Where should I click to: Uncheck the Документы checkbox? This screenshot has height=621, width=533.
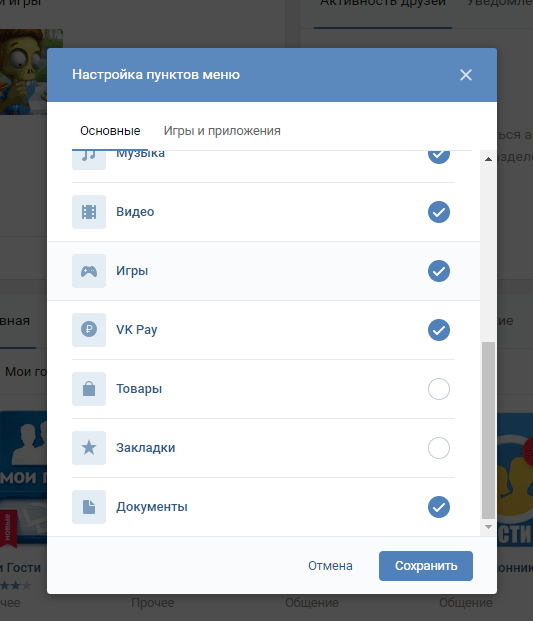[x=439, y=507]
